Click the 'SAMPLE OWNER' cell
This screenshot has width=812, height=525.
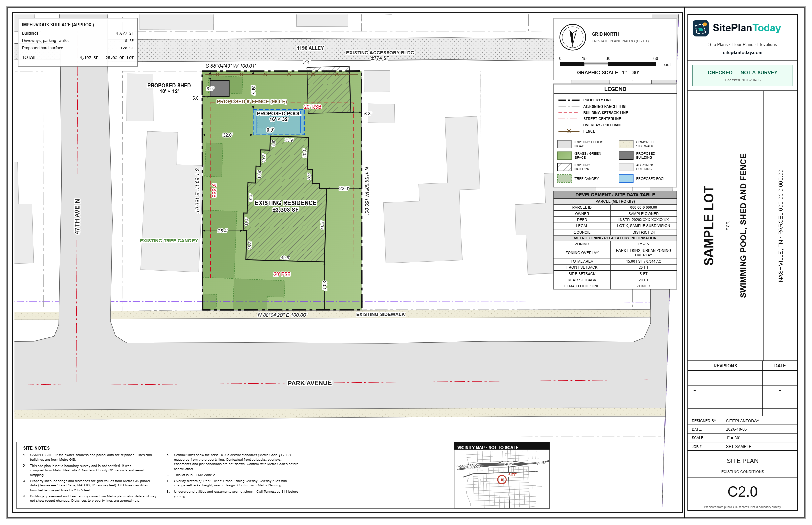tap(643, 214)
